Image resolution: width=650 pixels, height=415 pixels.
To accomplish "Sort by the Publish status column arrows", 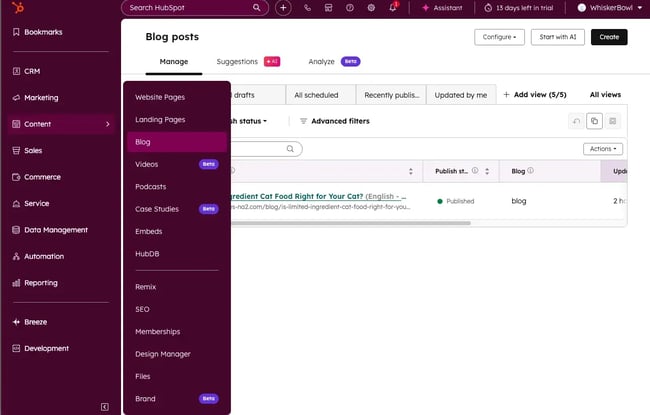I will (x=487, y=171).
